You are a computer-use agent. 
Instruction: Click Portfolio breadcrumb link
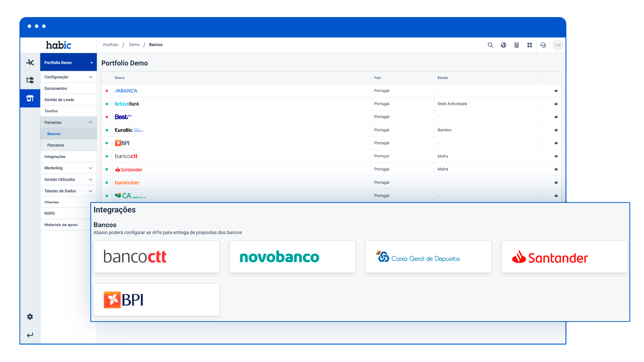[x=111, y=45]
